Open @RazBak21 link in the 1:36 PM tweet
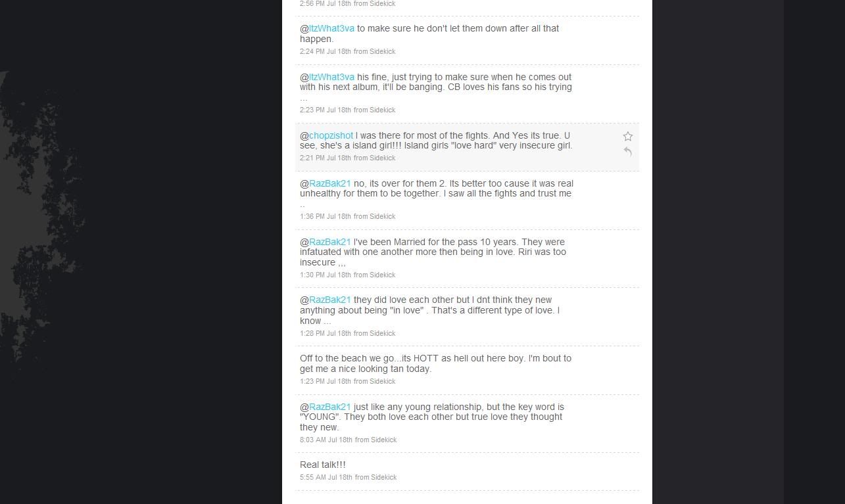Viewport: 845px width, 504px height. [330, 183]
